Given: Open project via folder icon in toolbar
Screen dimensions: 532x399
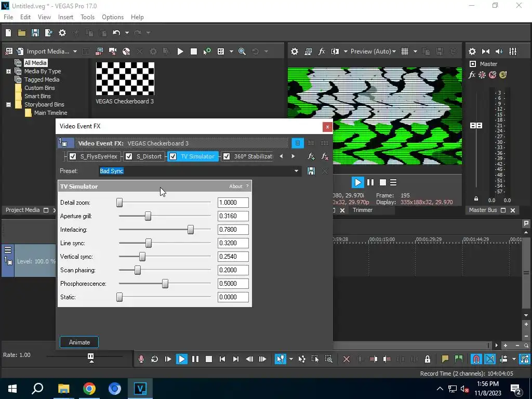Looking at the screenshot, I should pos(22,33).
